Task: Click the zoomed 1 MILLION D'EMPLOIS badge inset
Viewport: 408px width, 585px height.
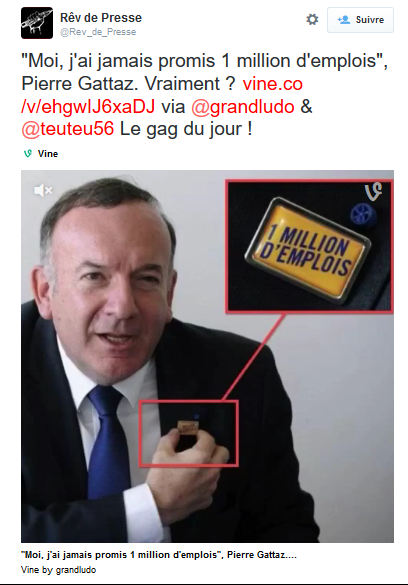Action: 310,246
